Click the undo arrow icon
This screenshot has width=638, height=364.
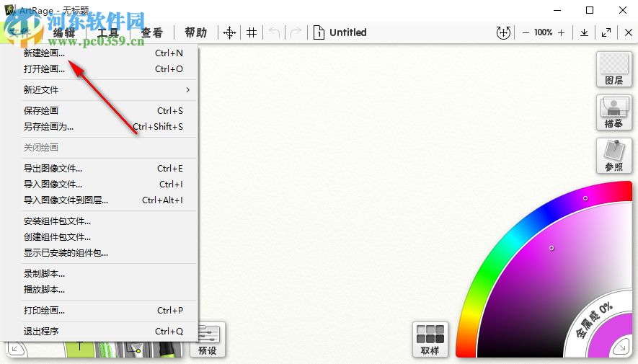coord(274,32)
